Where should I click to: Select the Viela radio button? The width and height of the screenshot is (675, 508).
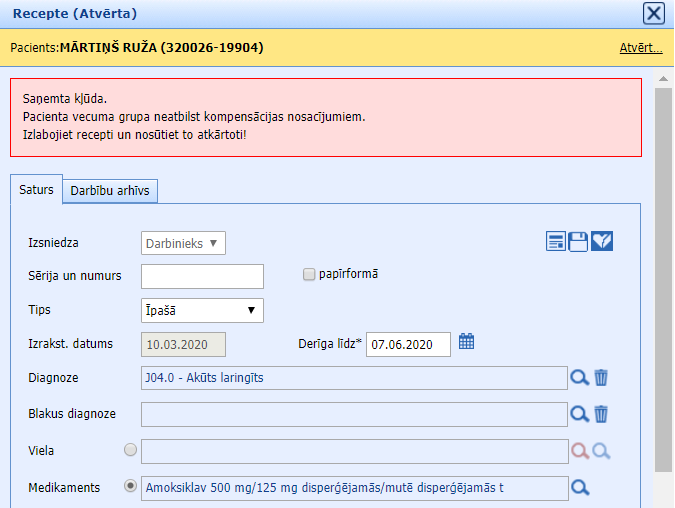tap(130, 450)
